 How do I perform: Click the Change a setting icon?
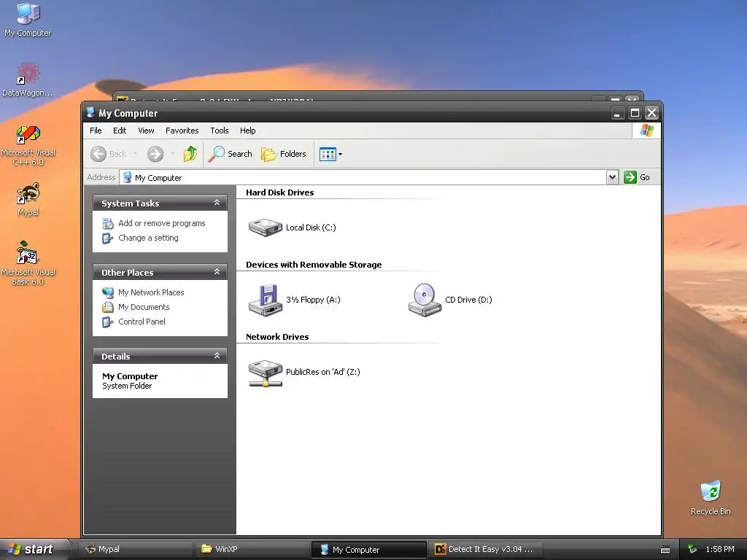click(108, 238)
